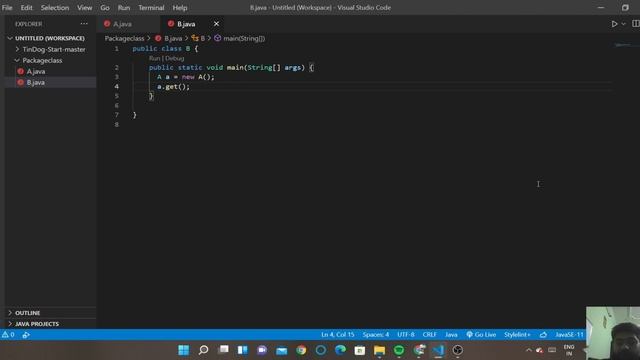Open problems warnings count in status bar

click(8, 335)
